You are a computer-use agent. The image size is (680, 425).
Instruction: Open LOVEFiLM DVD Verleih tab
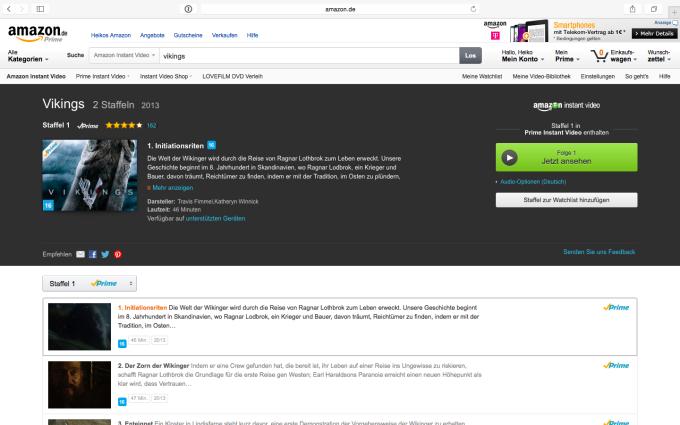click(x=232, y=76)
